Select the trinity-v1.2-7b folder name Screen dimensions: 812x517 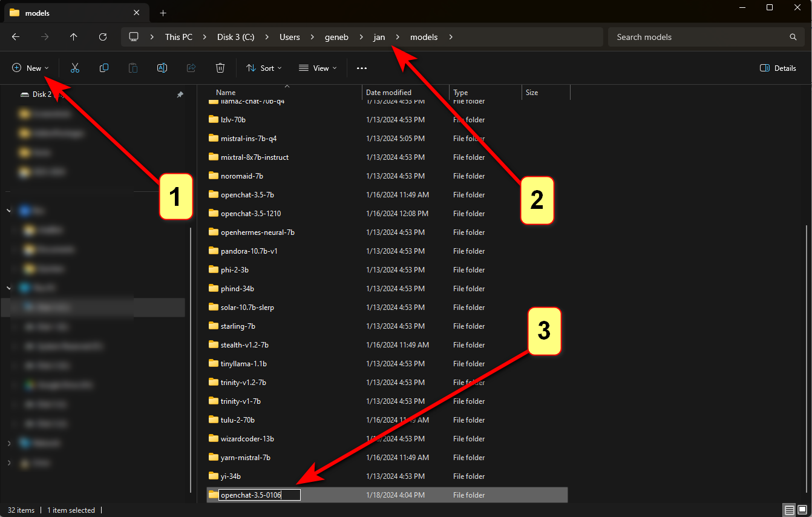click(243, 383)
